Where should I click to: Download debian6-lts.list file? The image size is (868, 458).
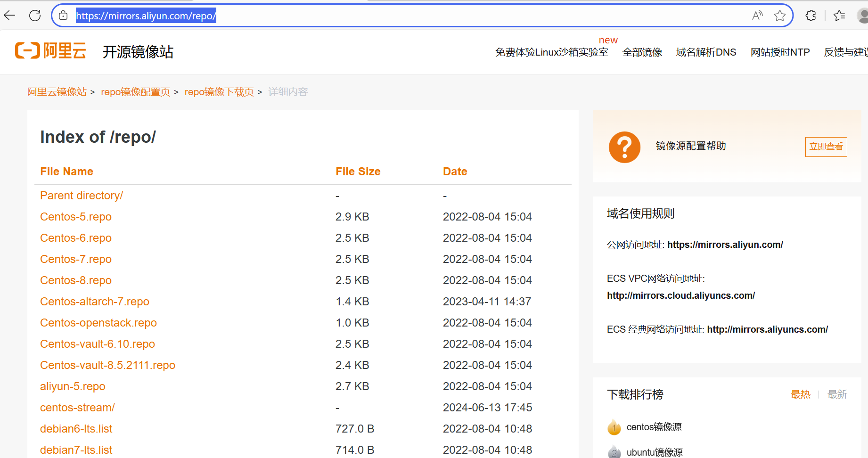coord(76,429)
